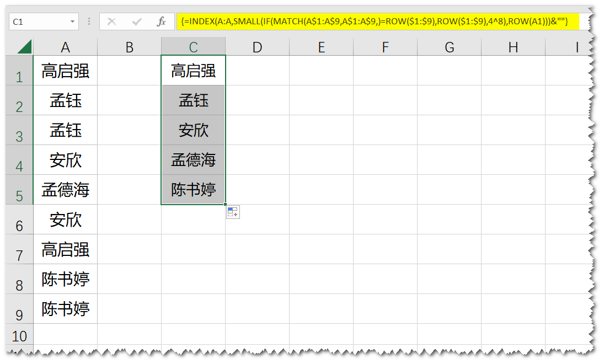Select row 1 header
This screenshot has height=364, width=604.
coord(19,71)
